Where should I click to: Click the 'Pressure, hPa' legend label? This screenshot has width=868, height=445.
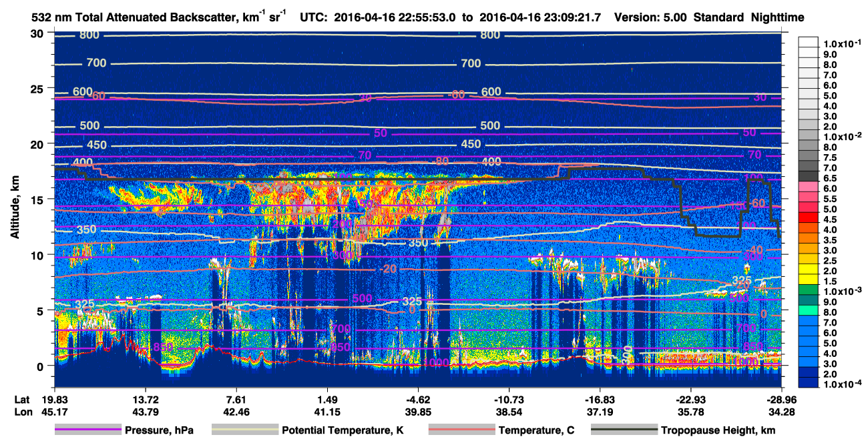pos(159,430)
